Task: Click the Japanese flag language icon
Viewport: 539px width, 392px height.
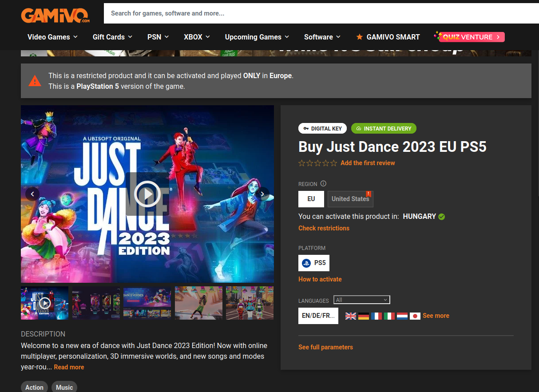Action: [415, 316]
